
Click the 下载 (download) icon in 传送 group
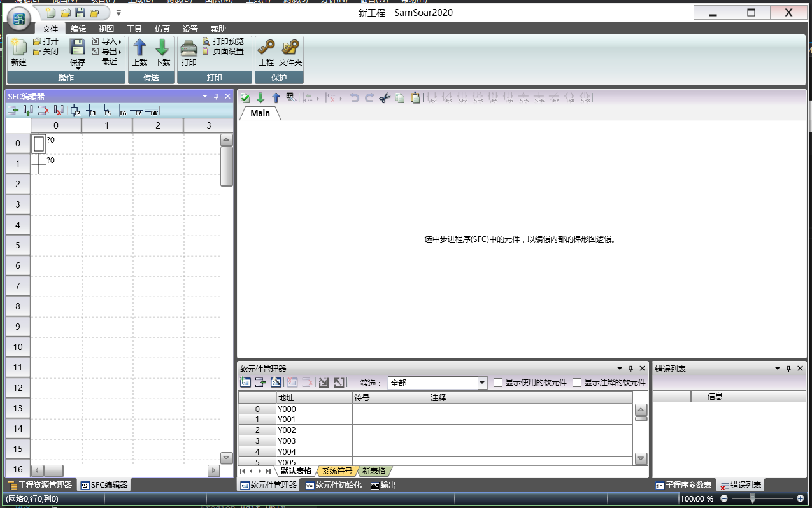(x=161, y=51)
